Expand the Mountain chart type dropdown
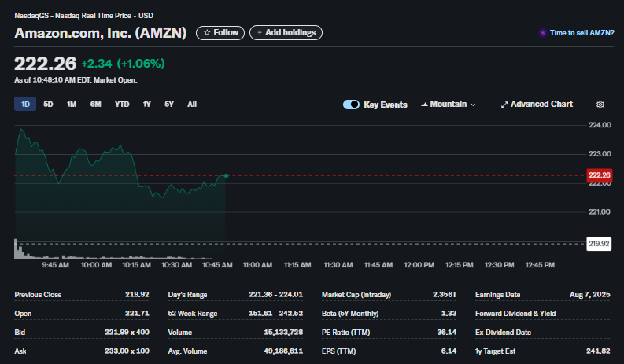This screenshot has height=364, width=624. click(449, 105)
